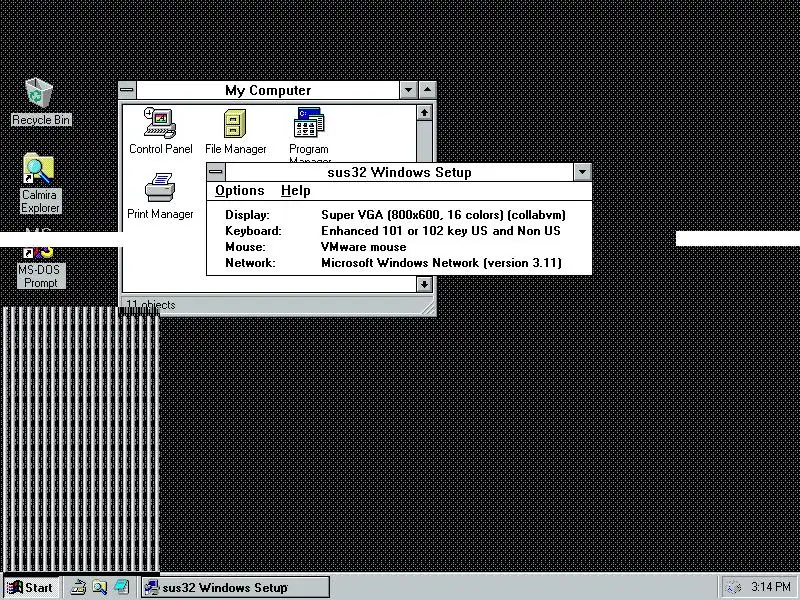This screenshot has width=800, height=600.
Task: Click the scroll-up arrow in My Computer
Action: point(424,112)
